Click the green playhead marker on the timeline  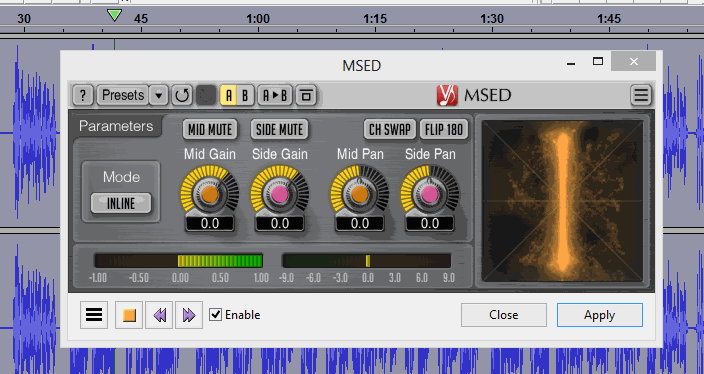tap(114, 16)
